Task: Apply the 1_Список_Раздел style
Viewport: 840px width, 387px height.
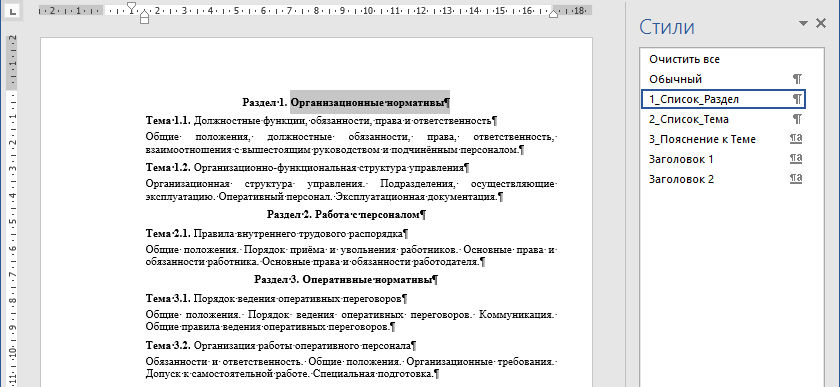Action: click(x=723, y=99)
